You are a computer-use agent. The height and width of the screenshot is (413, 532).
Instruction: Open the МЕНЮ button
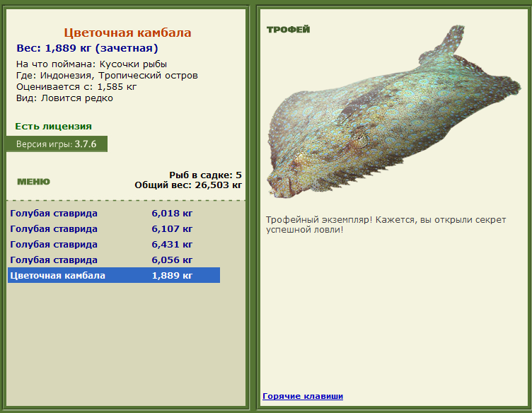tap(33, 182)
